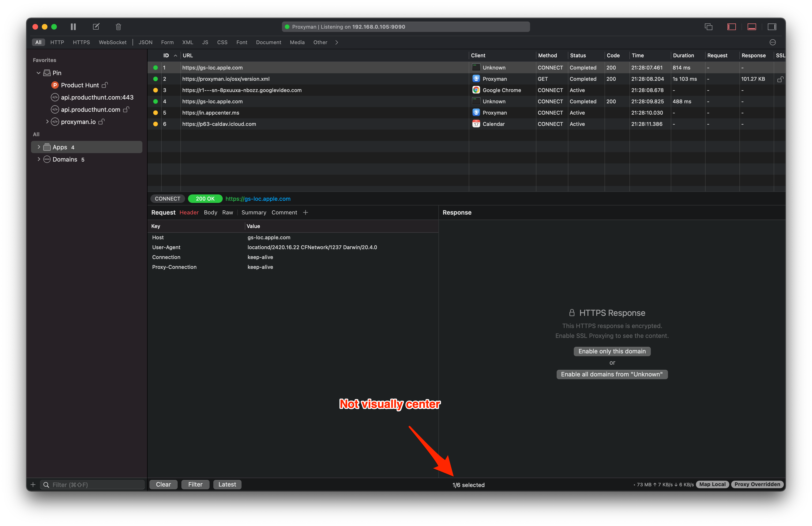
Task: Click Enable only this domain
Action: tap(612, 351)
